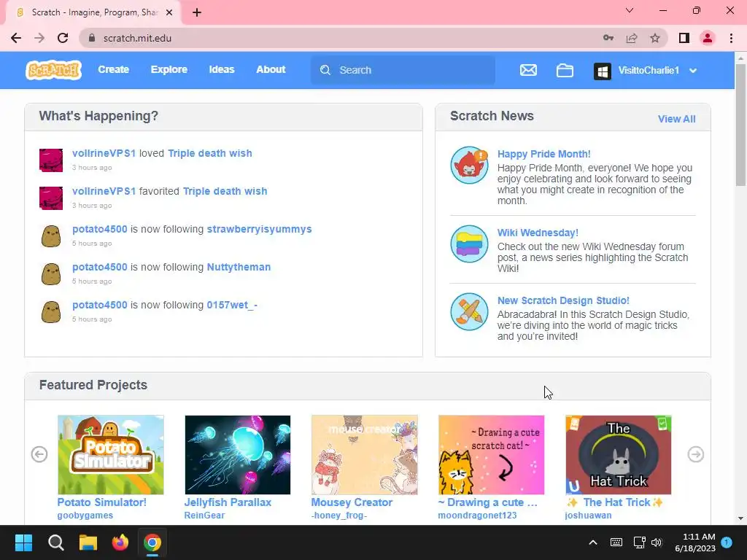
Task: Open the Nuttytheman profile link
Action: coord(239,267)
